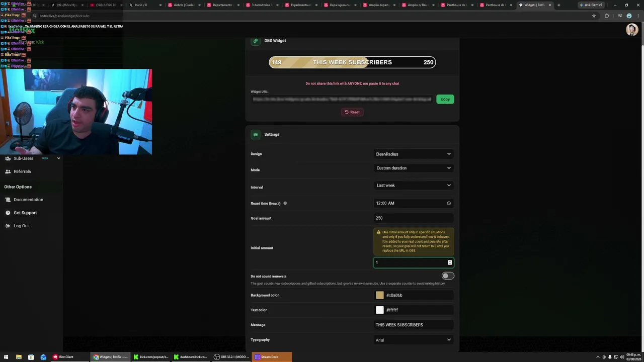Open OBS 32.2.1 from the taskbar
The image size is (644, 362).
231,357
